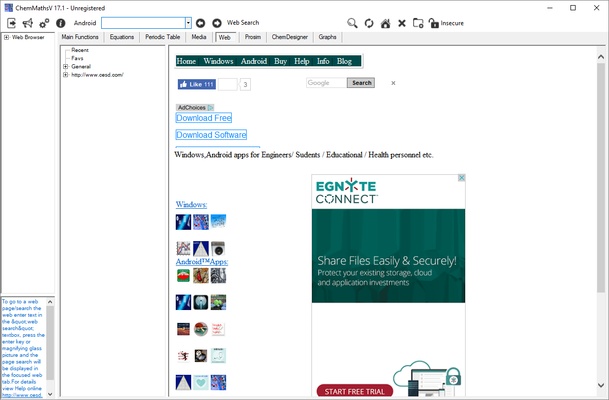The height and width of the screenshot is (400, 609).
Task: Switch to Equations tab
Action: click(x=122, y=37)
